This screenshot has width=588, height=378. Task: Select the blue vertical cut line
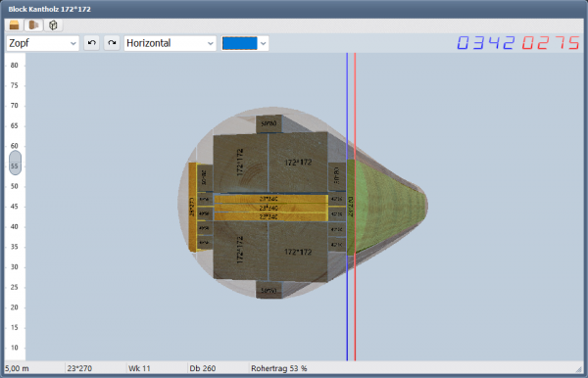point(347,206)
